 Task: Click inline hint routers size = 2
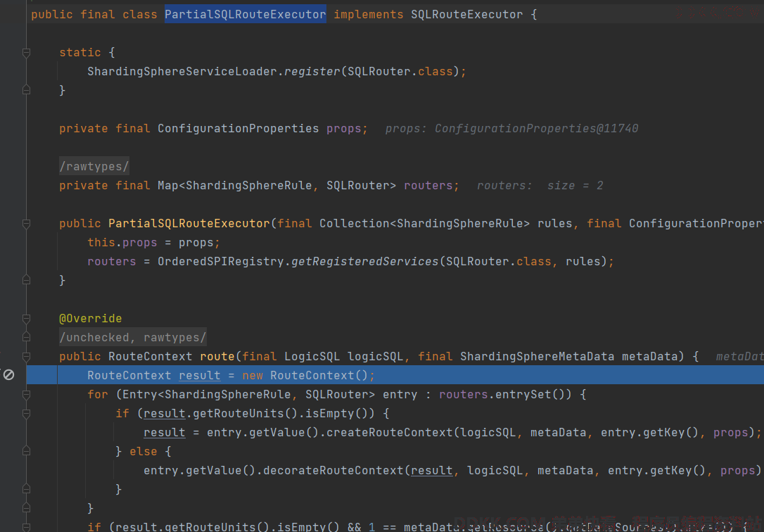point(540,186)
